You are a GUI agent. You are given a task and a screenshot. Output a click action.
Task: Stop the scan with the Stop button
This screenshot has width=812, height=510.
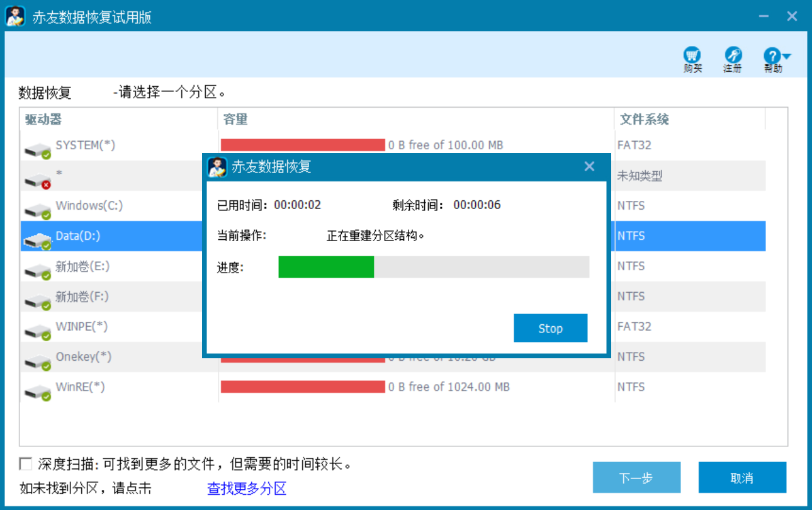tap(550, 328)
